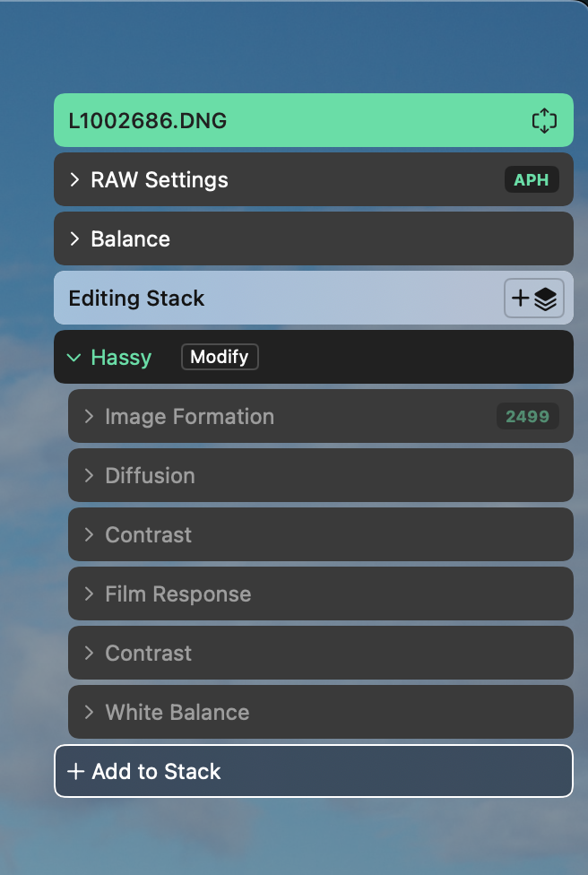This screenshot has width=588, height=875.
Task: Click the add layer stack icon
Action: (534, 299)
